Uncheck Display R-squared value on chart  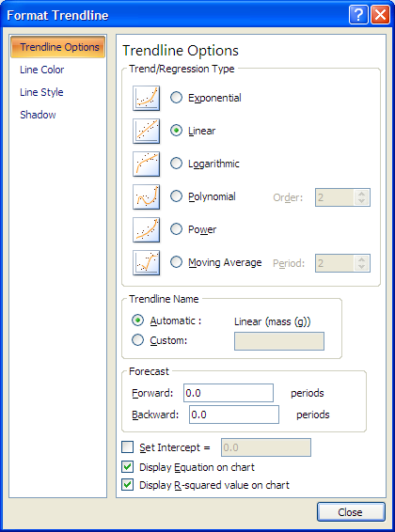[x=128, y=485]
